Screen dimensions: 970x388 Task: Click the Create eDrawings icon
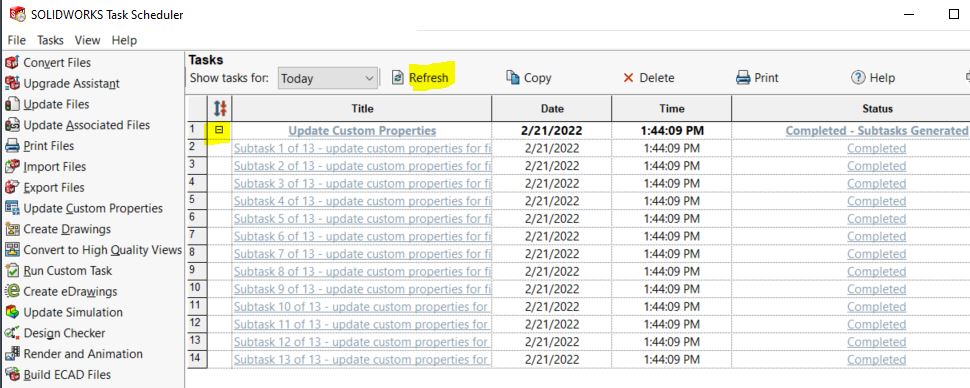12,291
